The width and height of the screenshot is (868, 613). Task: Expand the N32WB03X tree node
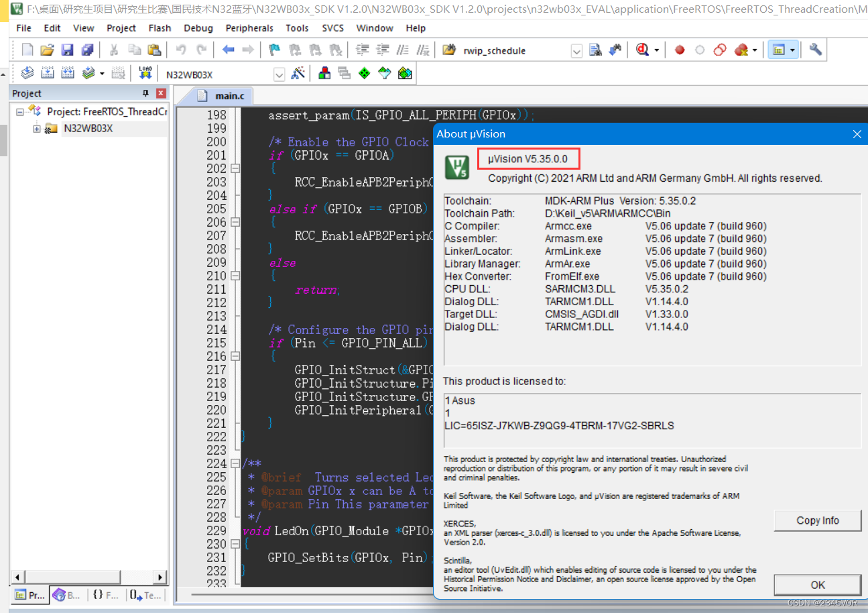tap(37, 129)
